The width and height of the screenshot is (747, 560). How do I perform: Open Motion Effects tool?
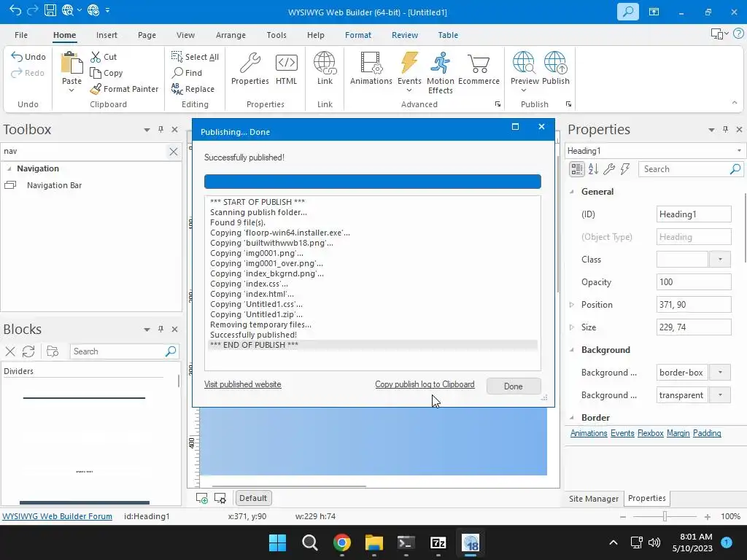(x=440, y=72)
